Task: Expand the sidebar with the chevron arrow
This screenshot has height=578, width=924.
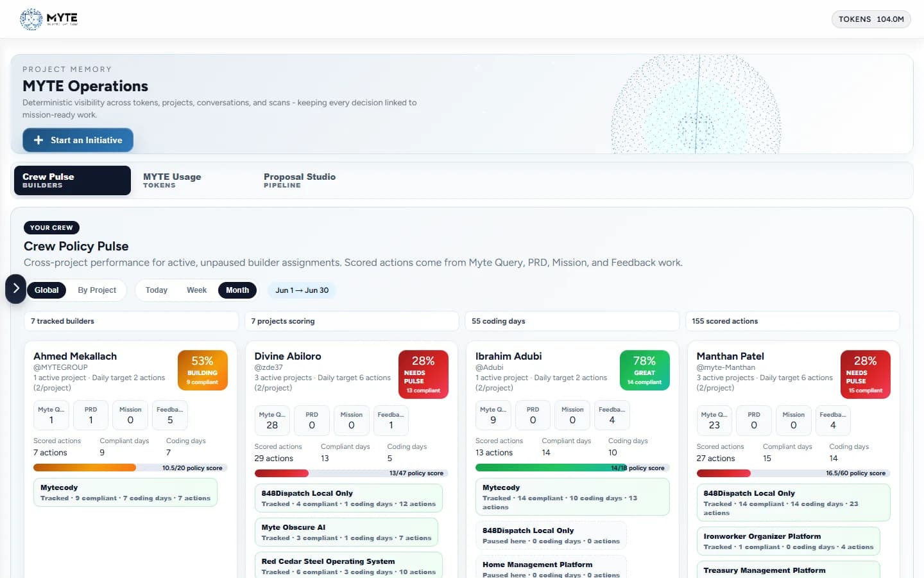Action: 16,289
